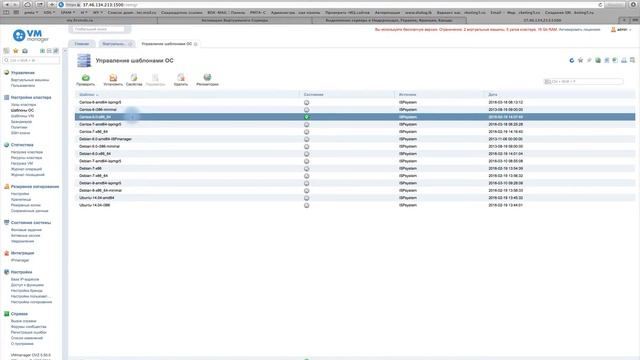
Task: Open Свойства (properties) from the toolbar
Action: (x=134, y=79)
